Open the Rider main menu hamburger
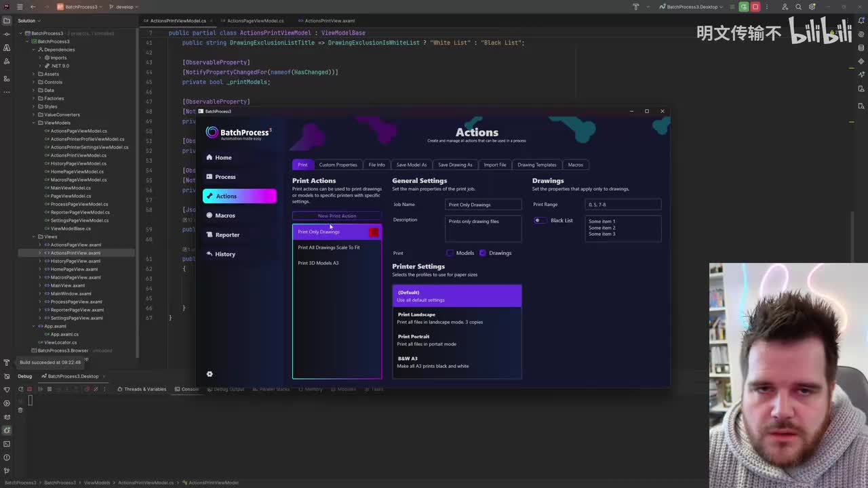 point(20,7)
